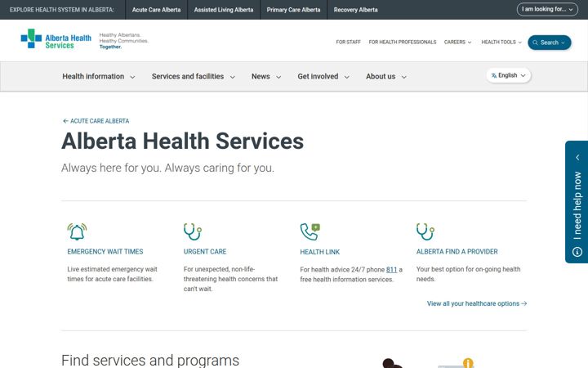Open the Health Tools dropdown
The width and height of the screenshot is (588, 368).
[501, 42]
